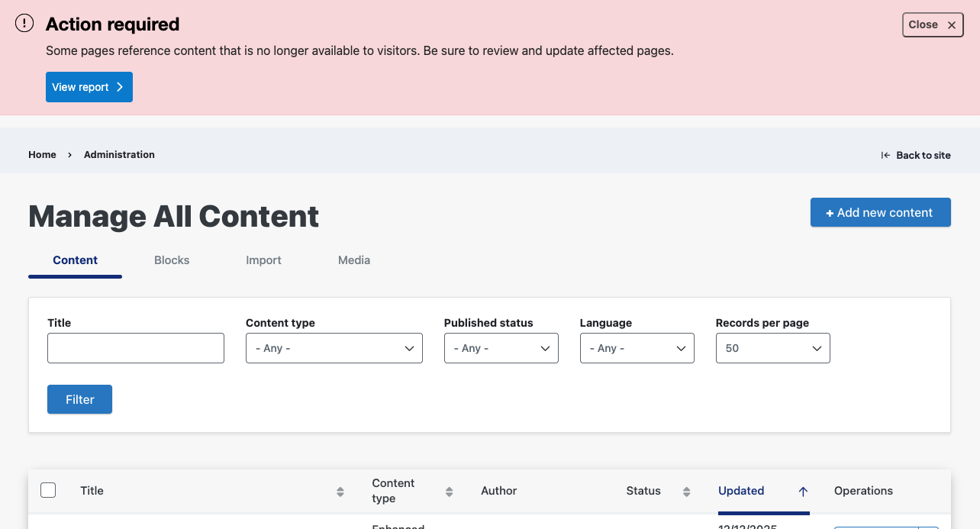Click the ascending sort arrow on Updated column
The image size is (980, 529).
tap(802, 491)
